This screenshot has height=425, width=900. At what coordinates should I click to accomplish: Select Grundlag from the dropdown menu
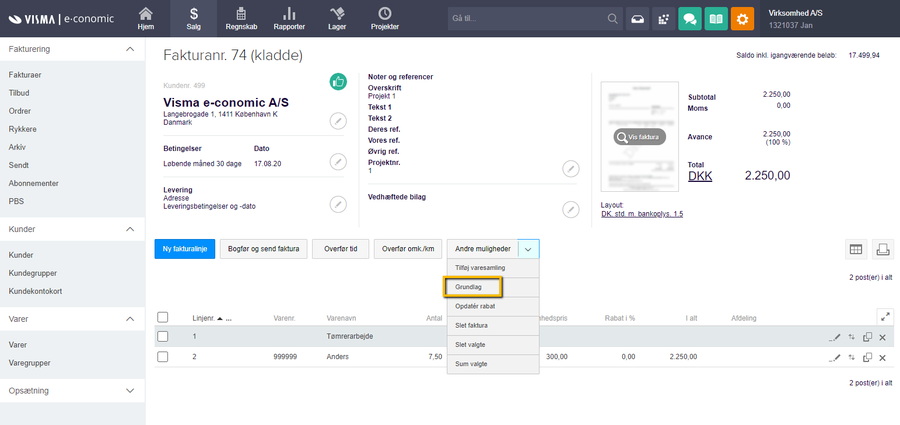click(x=472, y=287)
